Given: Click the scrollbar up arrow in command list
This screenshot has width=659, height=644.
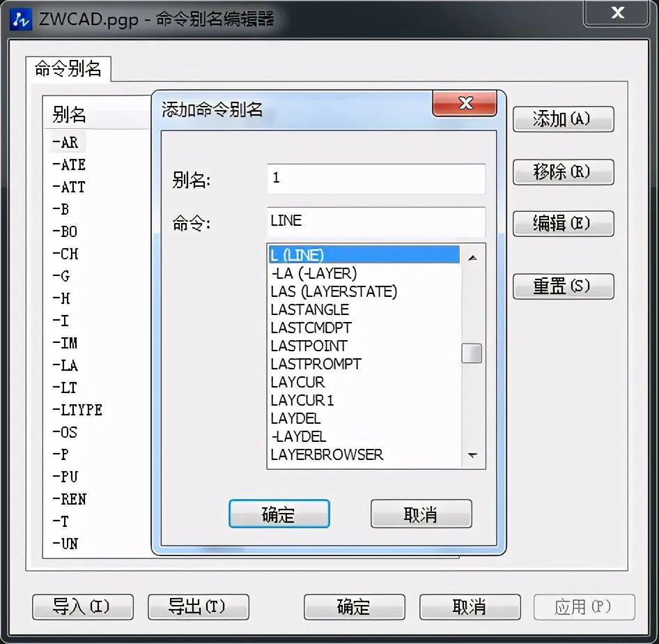Looking at the screenshot, I should click(472, 256).
